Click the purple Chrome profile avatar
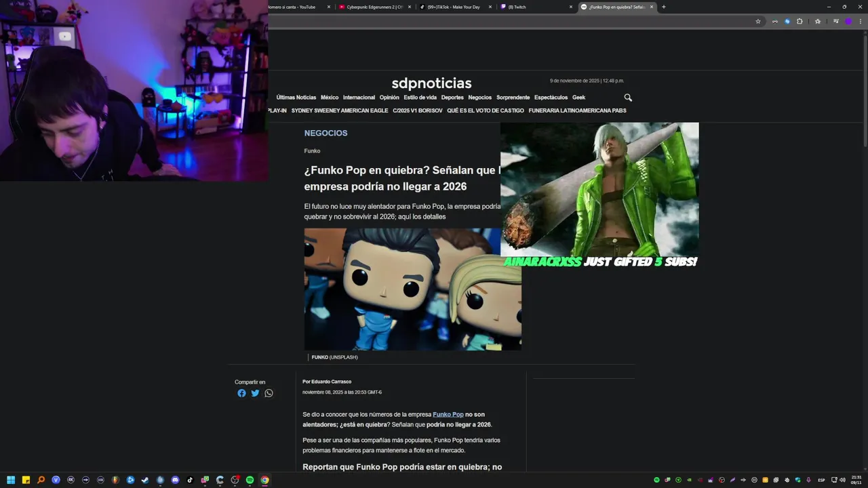This screenshot has height=488, width=868. pos(848,21)
